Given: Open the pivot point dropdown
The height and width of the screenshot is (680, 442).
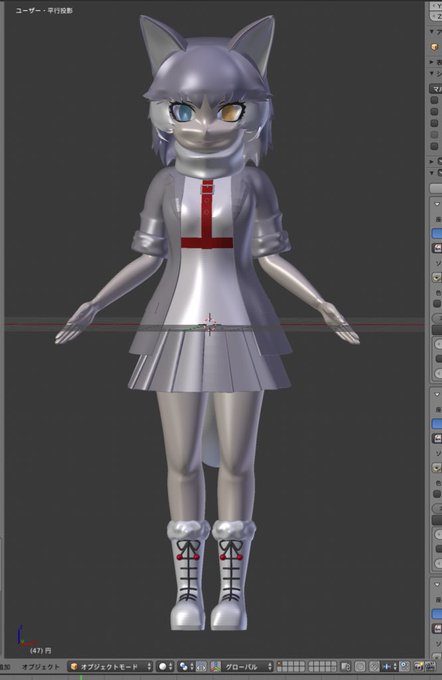Looking at the screenshot, I should [187, 667].
